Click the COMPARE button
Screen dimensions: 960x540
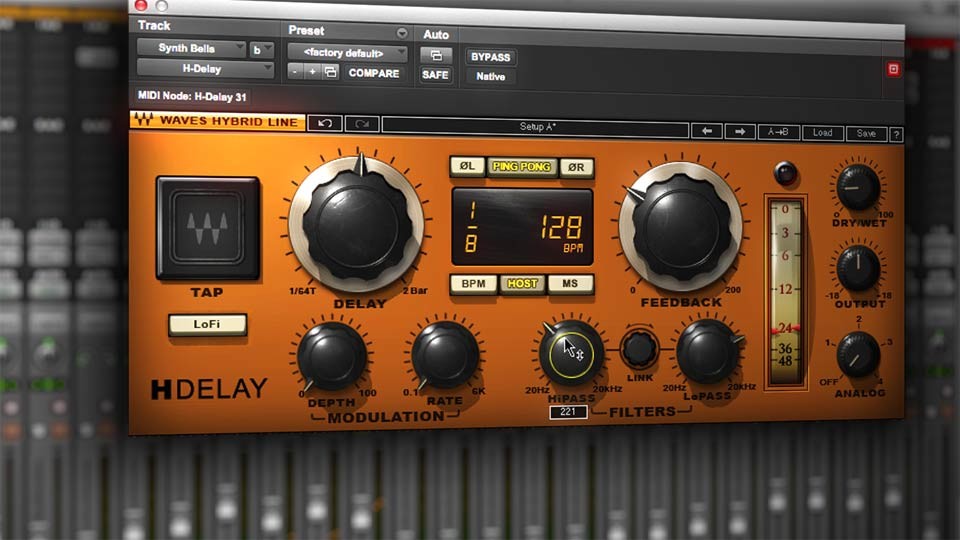pyautogui.click(x=373, y=73)
